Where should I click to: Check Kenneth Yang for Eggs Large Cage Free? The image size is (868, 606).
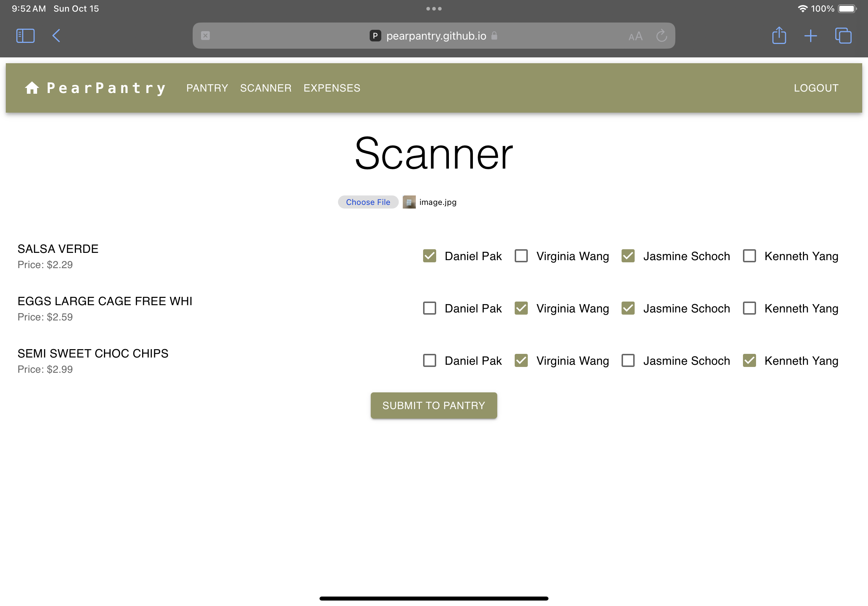pos(749,308)
